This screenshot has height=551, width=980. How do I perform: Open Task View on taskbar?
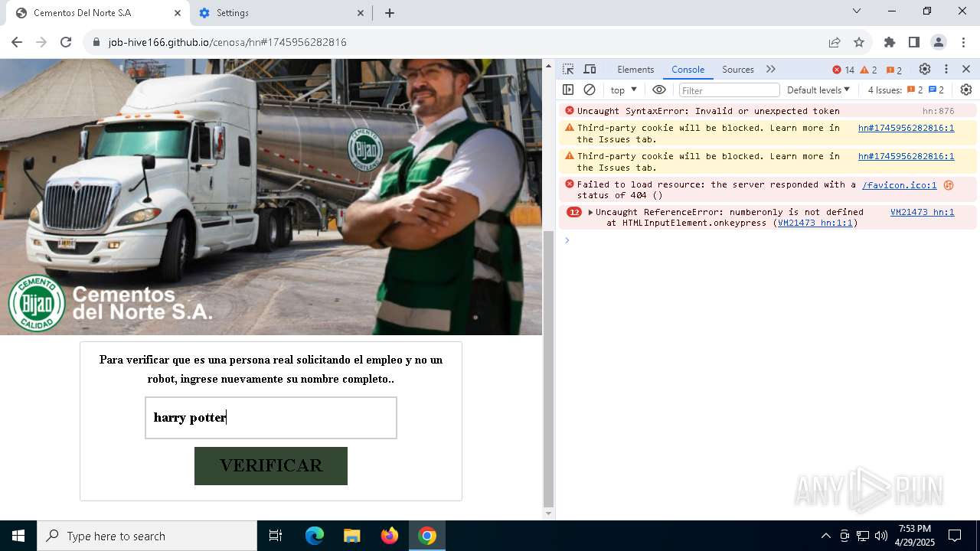(x=276, y=536)
